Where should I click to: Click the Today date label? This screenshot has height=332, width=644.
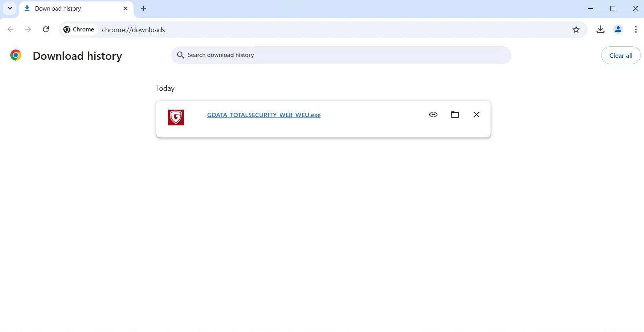(x=165, y=88)
